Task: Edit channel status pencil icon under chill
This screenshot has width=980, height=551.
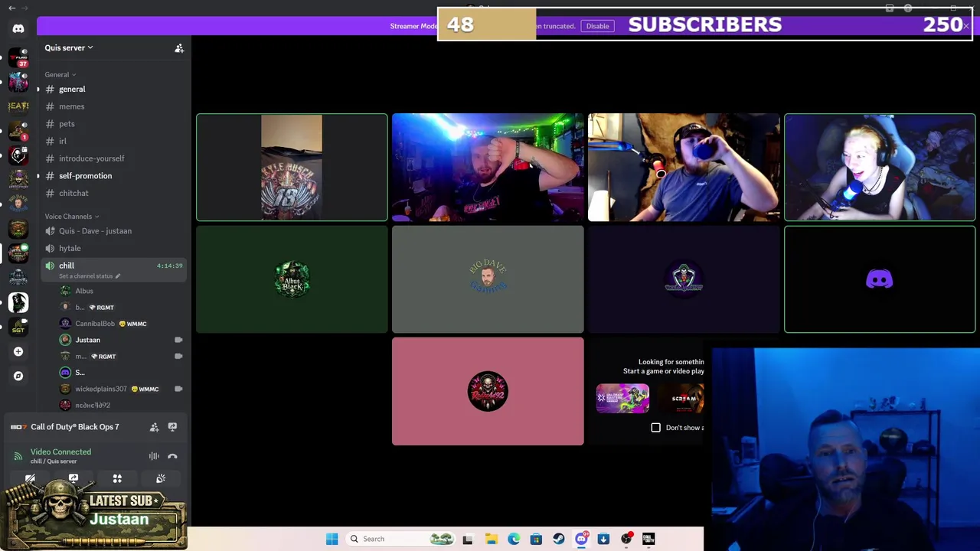Action: click(x=118, y=275)
